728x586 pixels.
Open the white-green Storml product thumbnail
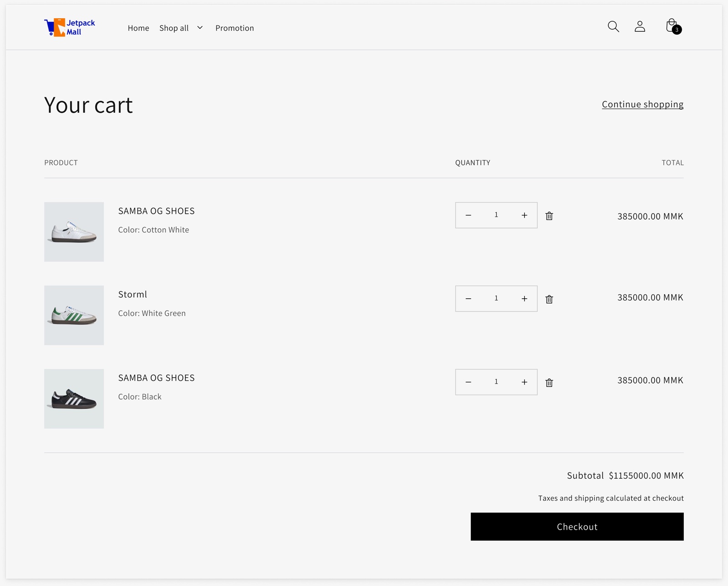[74, 315]
